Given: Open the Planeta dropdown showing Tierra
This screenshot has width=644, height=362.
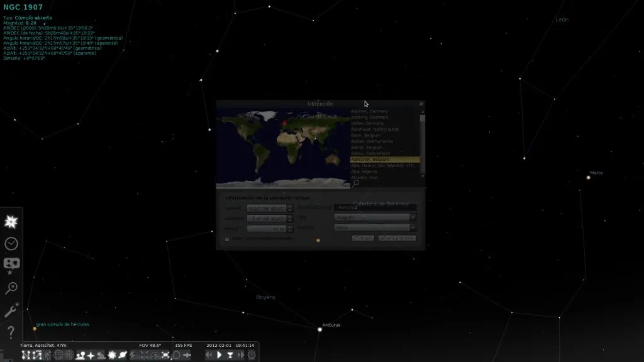Looking at the screenshot, I should 374,228.
